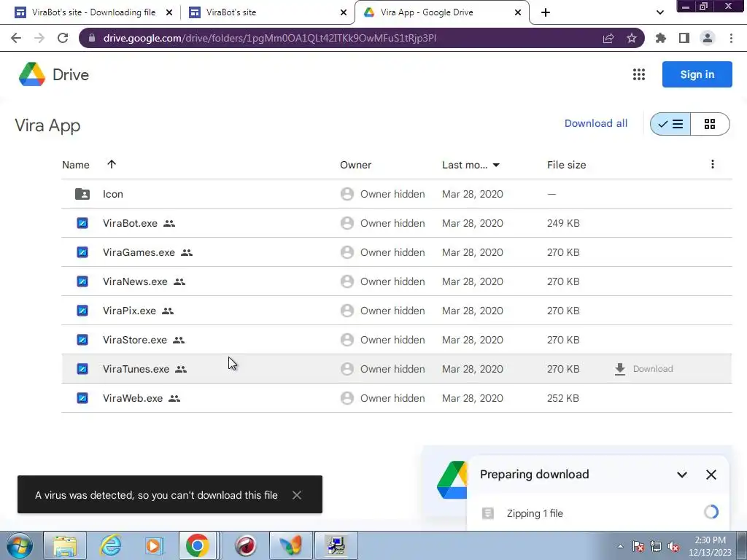Dismiss the virus detected notification
This screenshot has height=560, width=747.
(x=296, y=495)
